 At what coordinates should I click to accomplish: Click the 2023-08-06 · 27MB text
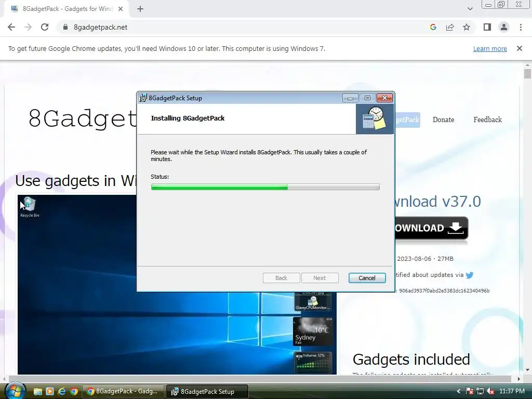[x=425, y=259]
